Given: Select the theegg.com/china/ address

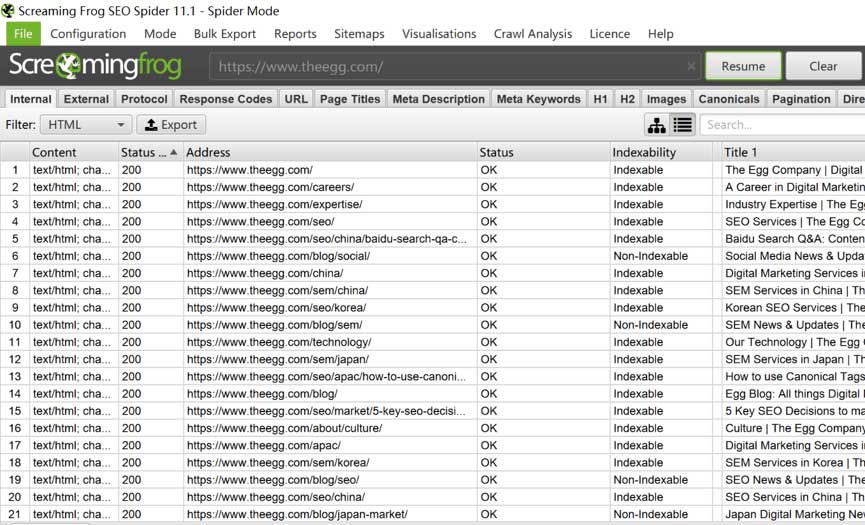Looking at the screenshot, I should coord(265,273).
